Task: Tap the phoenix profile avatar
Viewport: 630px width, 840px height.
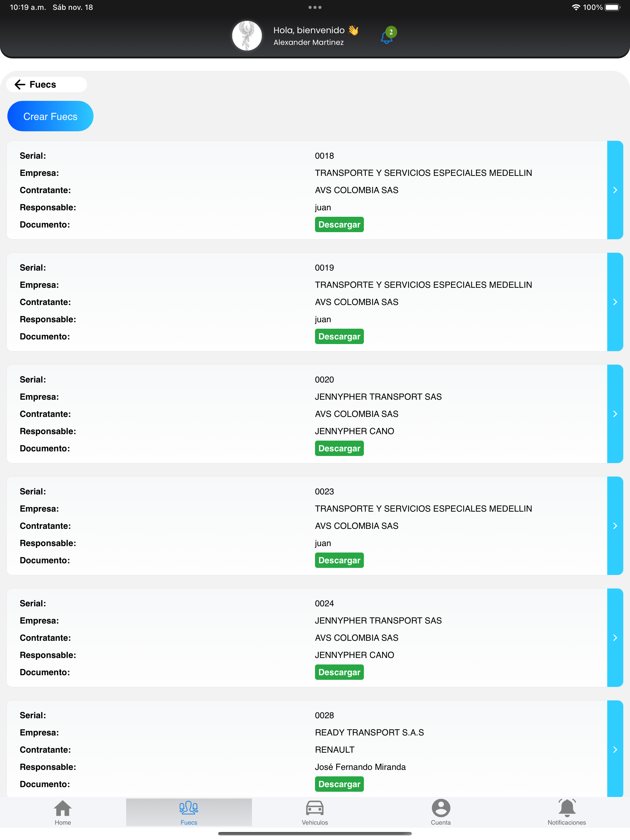Action: click(247, 36)
